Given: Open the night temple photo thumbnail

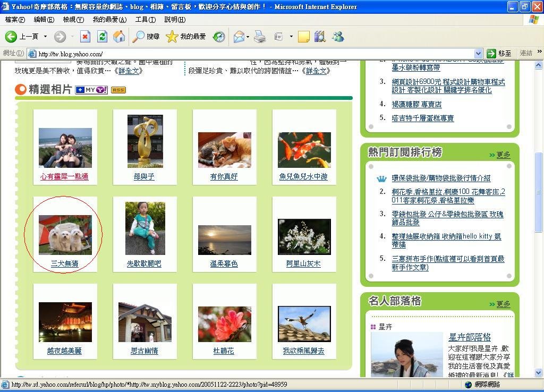Looking at the screenshot, I should (65, 322).
